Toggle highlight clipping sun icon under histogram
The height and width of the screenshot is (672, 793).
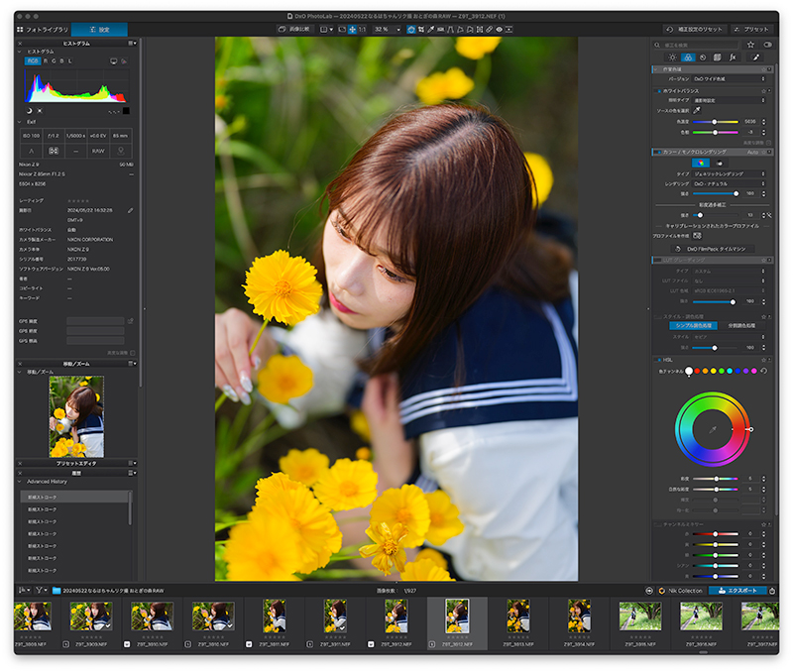click(40, 111)
